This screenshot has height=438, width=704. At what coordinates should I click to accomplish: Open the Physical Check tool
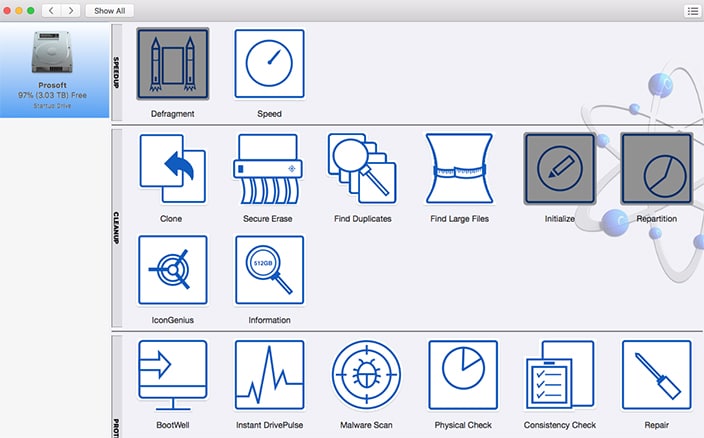[x=463, y=375]
